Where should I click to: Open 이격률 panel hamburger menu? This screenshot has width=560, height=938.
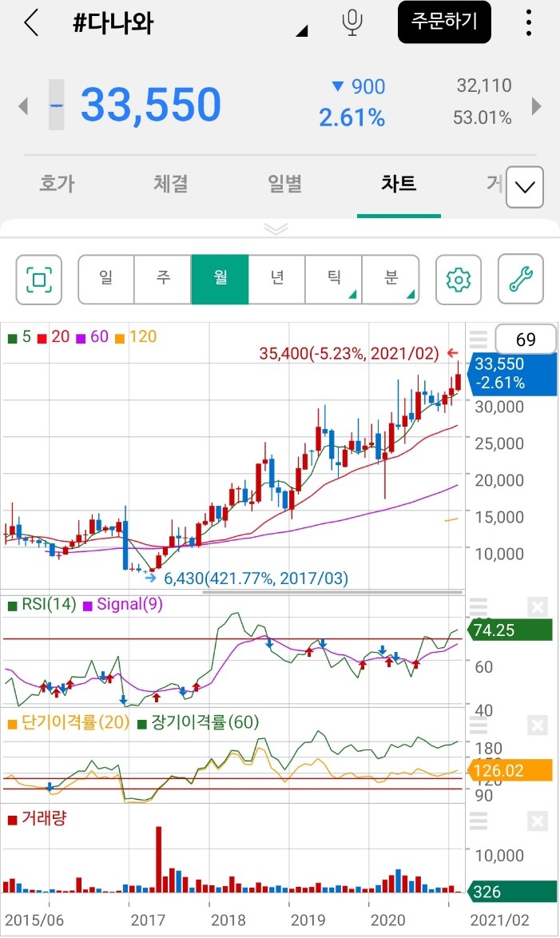click(478, 725)
